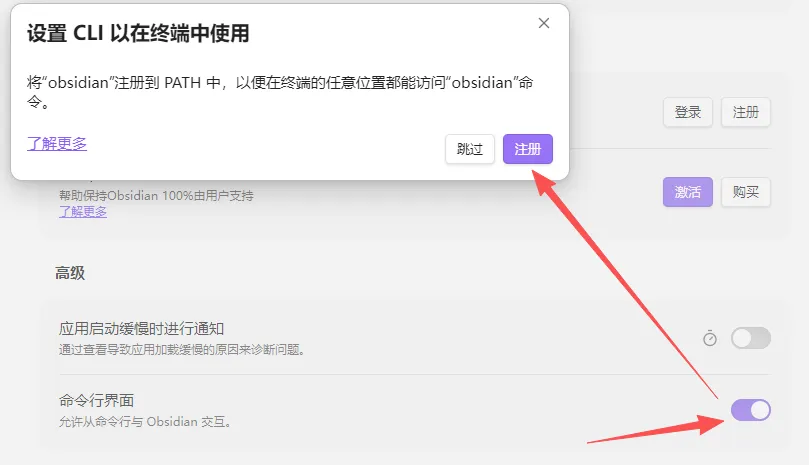
Task: Disable the 命令行界面 toggle
Action: (751, 410)
